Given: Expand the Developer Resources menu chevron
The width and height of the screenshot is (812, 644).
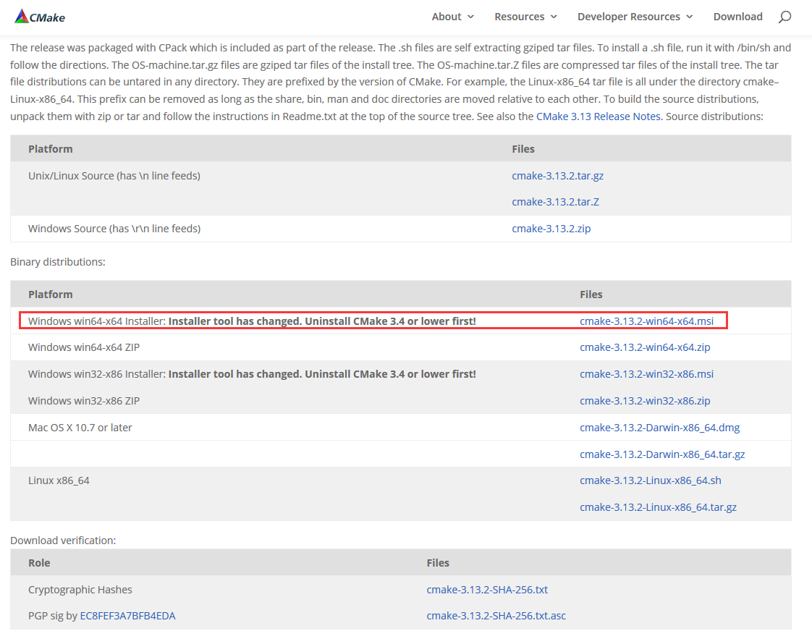Looking at the screenshot, I should click(689, 17).
